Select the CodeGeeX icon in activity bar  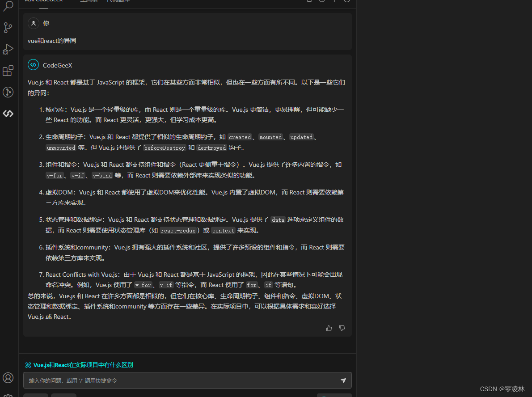point(8,114)
